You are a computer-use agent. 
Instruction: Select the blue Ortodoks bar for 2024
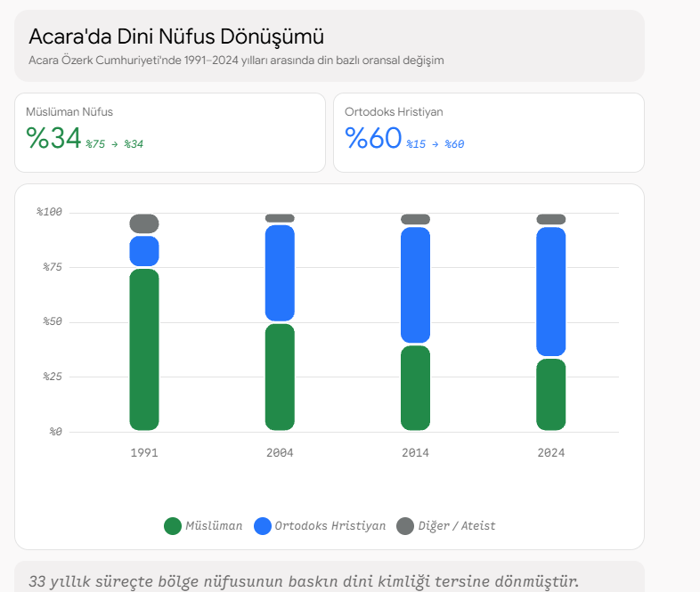(551, 292)
